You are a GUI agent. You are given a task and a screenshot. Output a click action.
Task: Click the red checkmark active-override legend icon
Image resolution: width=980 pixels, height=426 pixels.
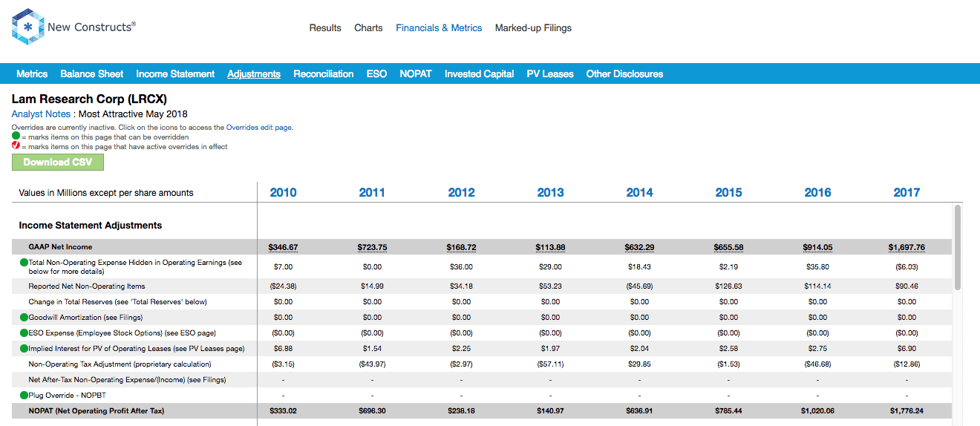pyautogui.click(x=16, y=146)
